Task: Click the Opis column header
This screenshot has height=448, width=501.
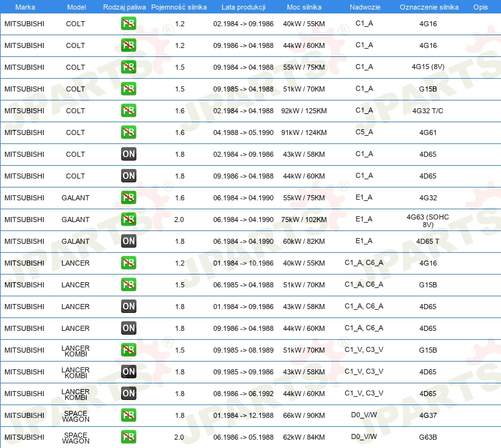Action: tap(480, 7)
